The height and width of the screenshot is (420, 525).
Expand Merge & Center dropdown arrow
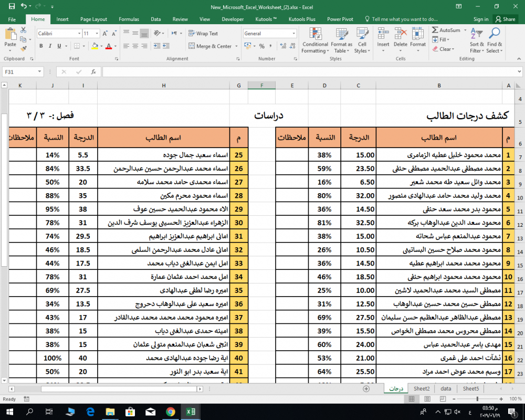click(x=236, y=46)
